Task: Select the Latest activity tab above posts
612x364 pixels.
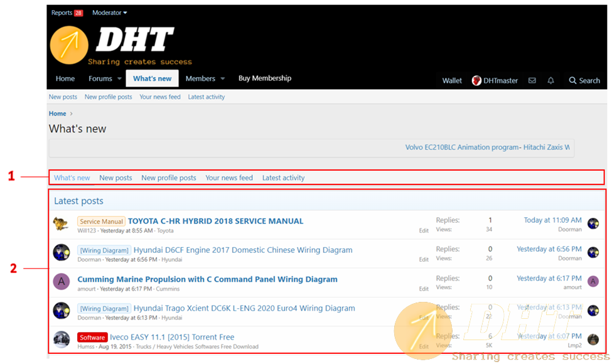Action: tap(283, 178)
